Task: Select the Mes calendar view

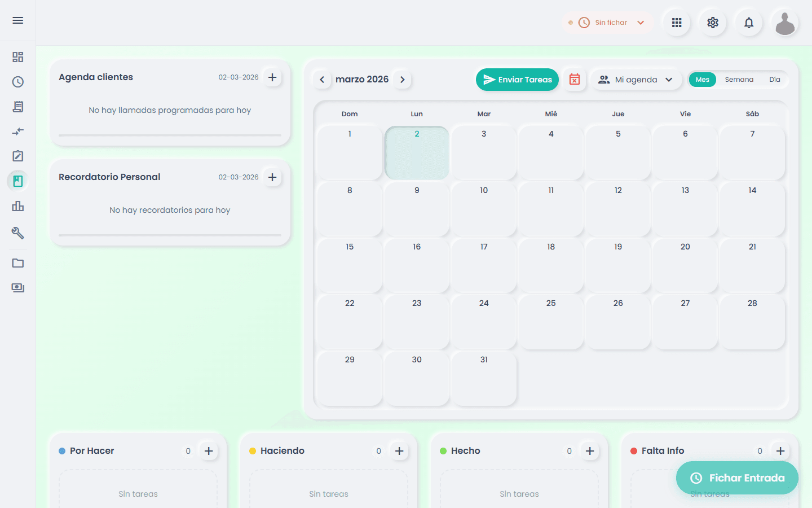Action: (703, 80)
